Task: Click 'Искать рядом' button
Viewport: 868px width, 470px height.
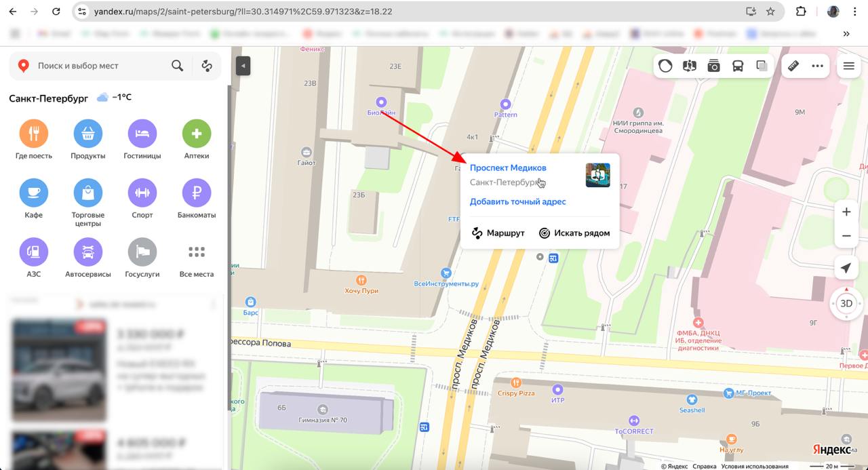Action: [x=574, y=233]
